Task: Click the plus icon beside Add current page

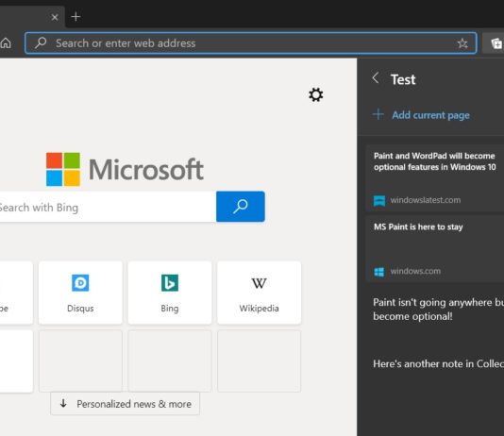Action: tap(378, 114)
